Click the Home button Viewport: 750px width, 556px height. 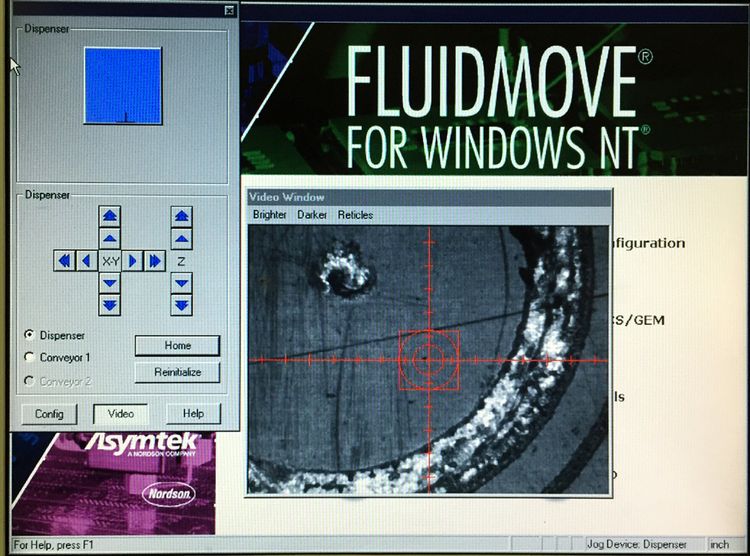pos(178,346)
